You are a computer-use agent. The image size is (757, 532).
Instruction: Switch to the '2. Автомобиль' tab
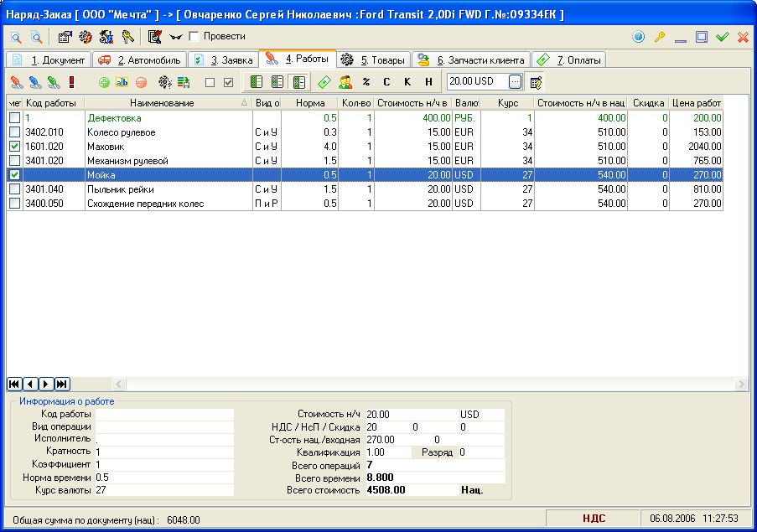click(138, 60)
